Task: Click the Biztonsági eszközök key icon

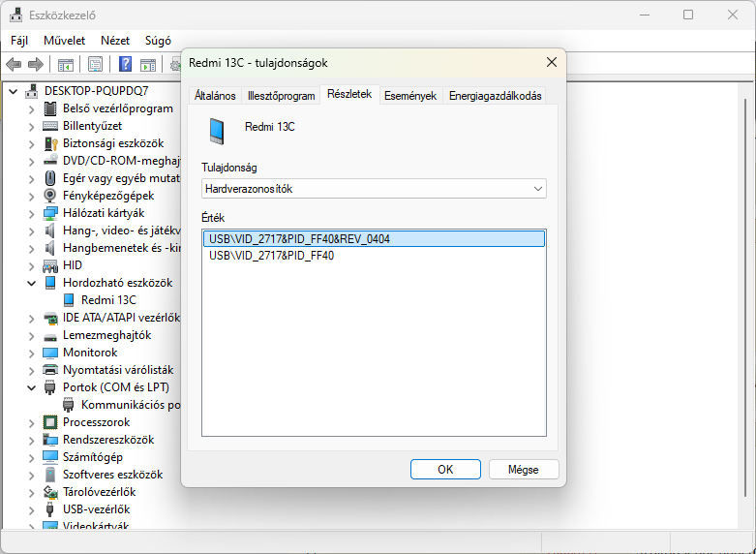Action: coord(50,143)
